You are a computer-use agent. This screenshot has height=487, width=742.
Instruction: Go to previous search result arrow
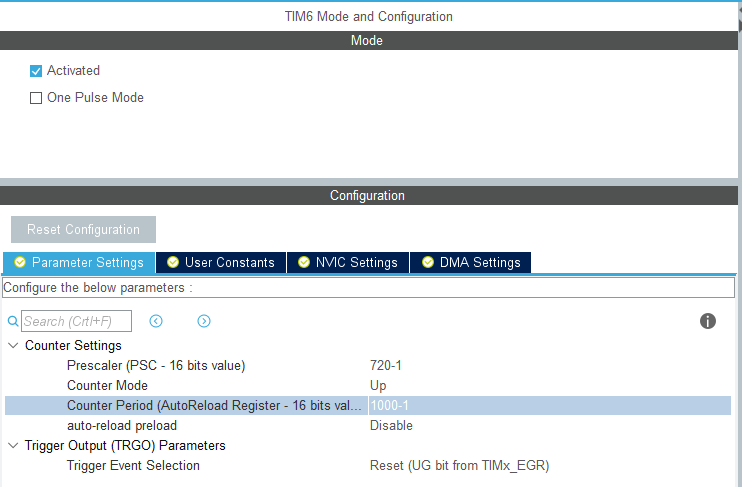(156, 321)
